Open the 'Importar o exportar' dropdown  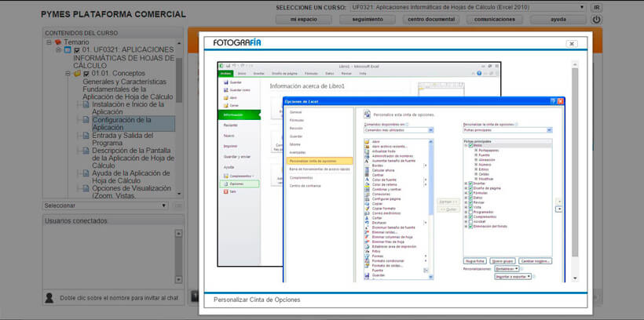(513, 277)
